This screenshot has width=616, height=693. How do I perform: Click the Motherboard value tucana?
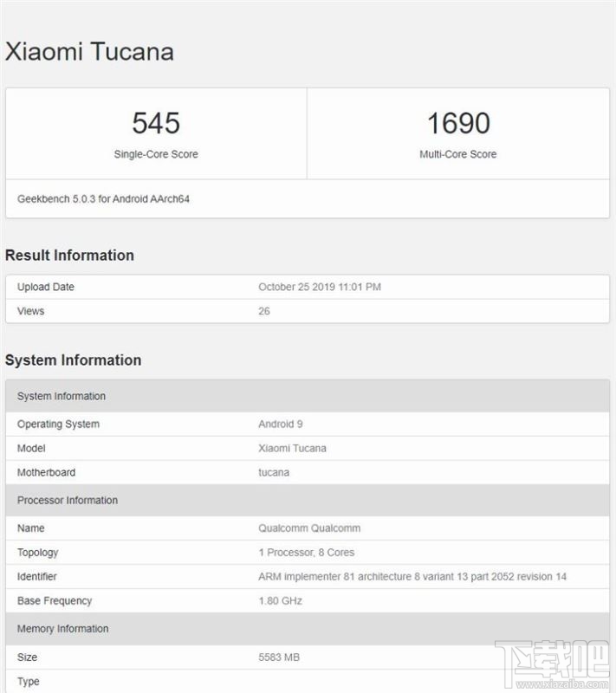pos(274,473)
